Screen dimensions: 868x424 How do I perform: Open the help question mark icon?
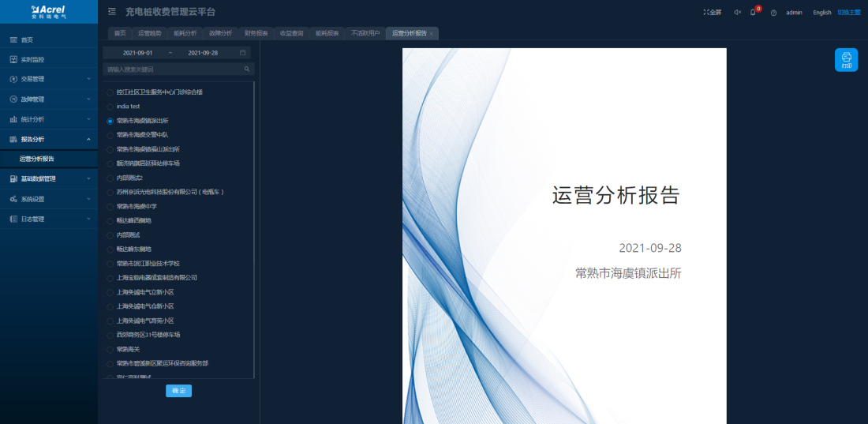pyautogui.click(x=773, y=13)
